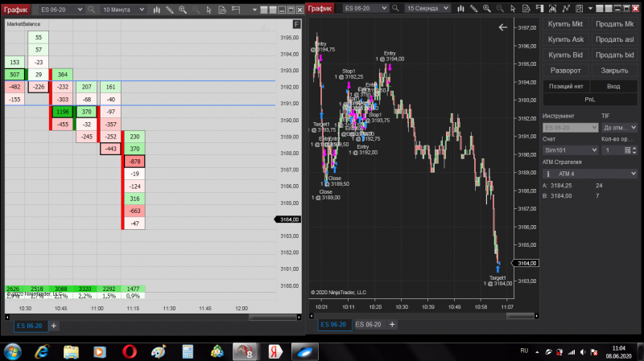This screenshot has width=644, height=361.
Task: Select second ES 06-20 tab in right window
Action: coord(368,325)
